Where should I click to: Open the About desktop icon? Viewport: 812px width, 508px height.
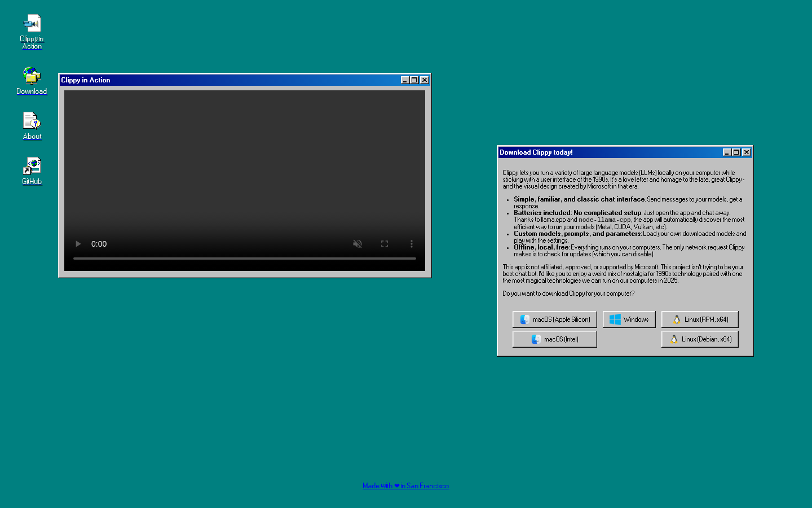point(32,126)
